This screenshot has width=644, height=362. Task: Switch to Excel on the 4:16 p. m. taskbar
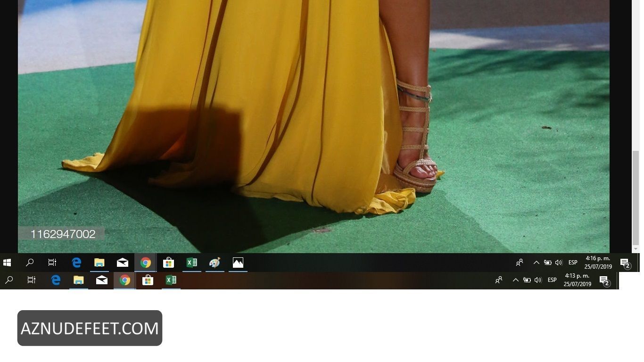(x=191, y=263)
